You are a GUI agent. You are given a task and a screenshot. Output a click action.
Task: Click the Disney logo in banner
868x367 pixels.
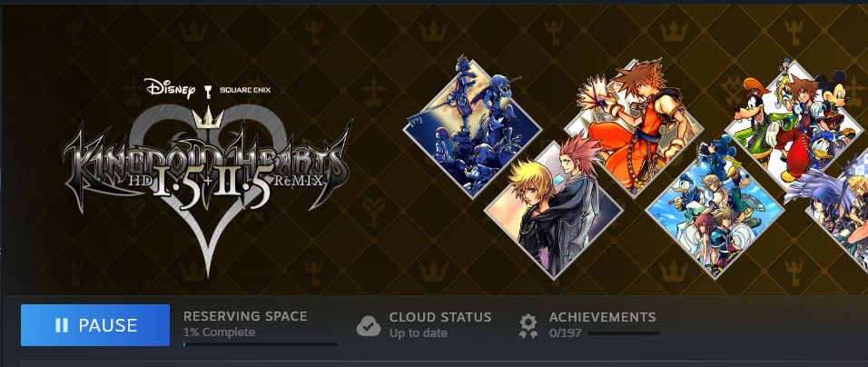point(170,88)
